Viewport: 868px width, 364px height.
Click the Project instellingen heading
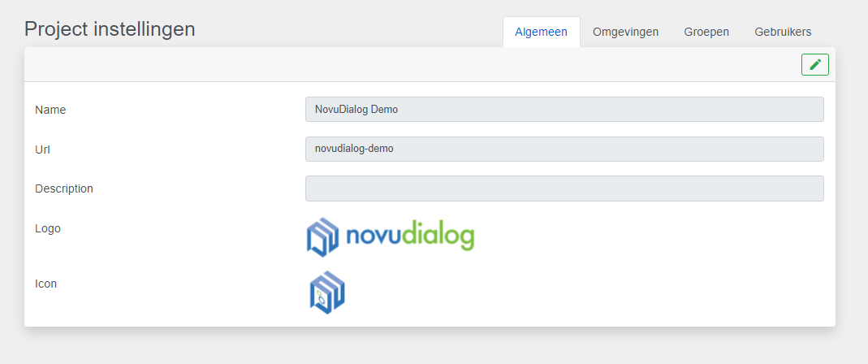(x=110, y=28)
